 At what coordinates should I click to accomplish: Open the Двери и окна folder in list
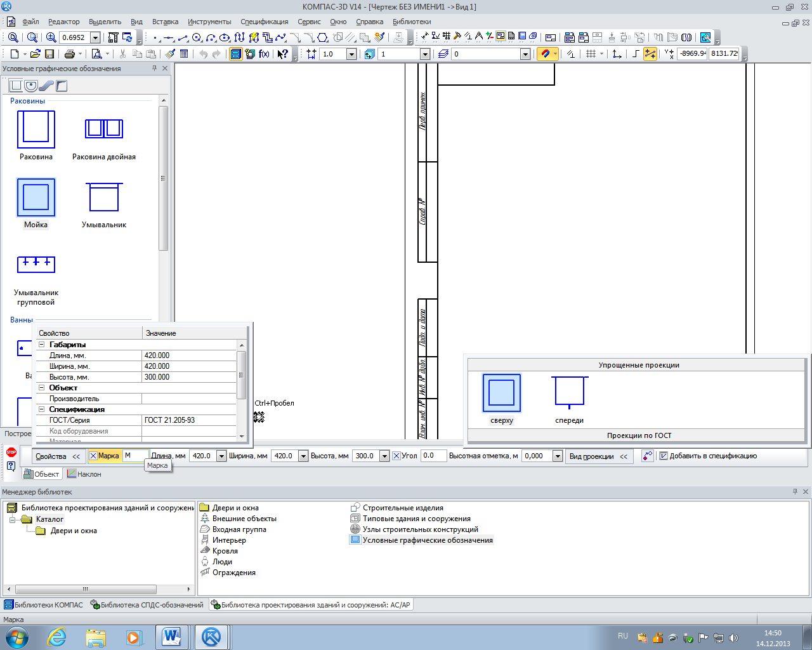coord(230,508)
